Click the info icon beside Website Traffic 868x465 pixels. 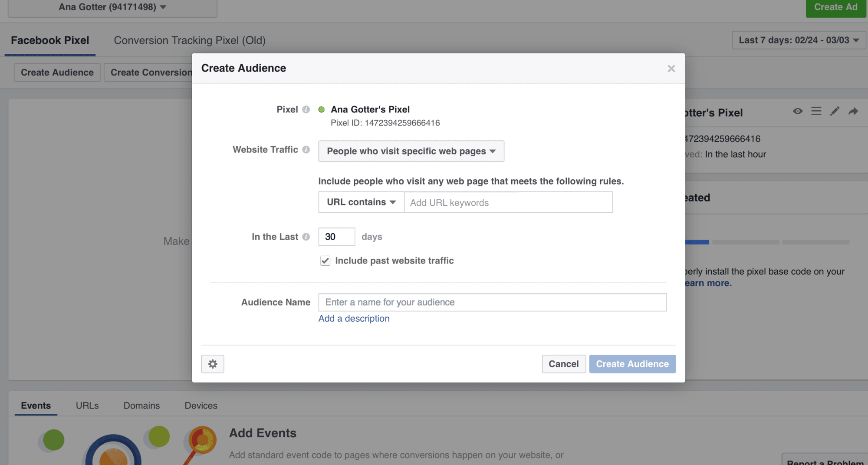pos(306,149)
